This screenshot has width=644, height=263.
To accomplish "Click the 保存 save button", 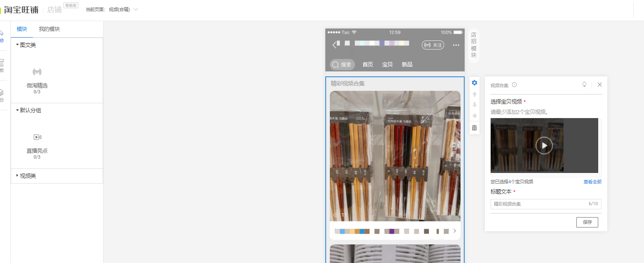I will (587, 222).
